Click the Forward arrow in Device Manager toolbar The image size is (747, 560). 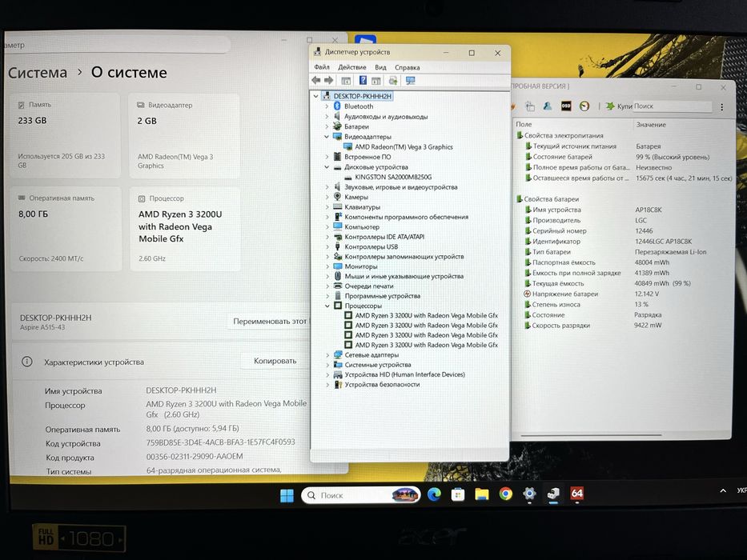[x=329, y=81]
